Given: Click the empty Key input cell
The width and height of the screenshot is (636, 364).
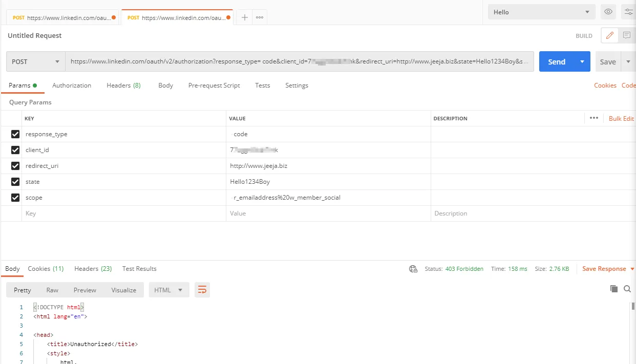Looking at the screenshot, I should (124, 213).
